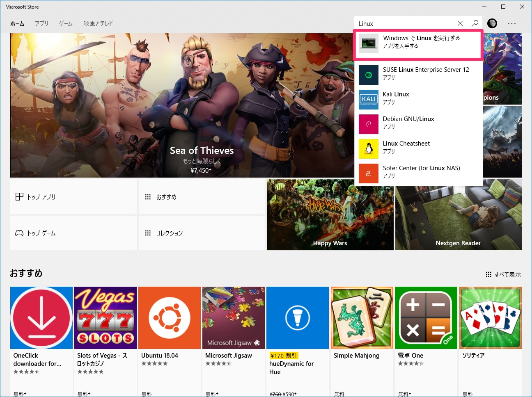Open the Sea of Thieves banner
This screenshot has width=532, height=397.
[182, 105]
